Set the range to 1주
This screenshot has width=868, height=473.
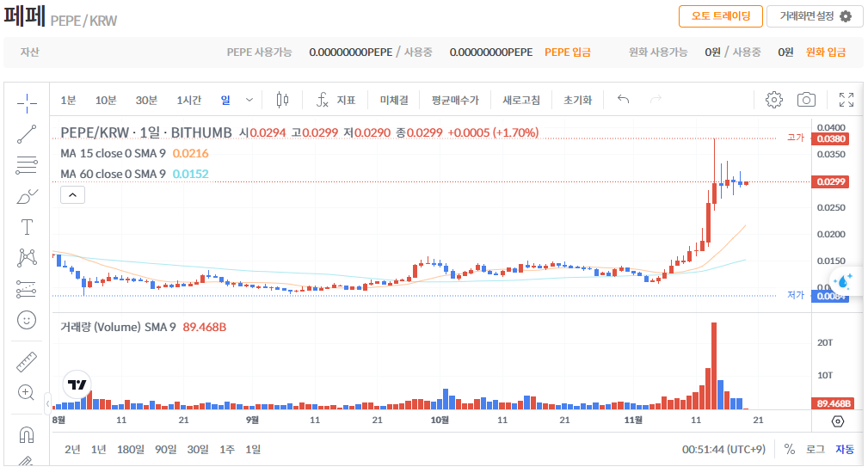227,449
